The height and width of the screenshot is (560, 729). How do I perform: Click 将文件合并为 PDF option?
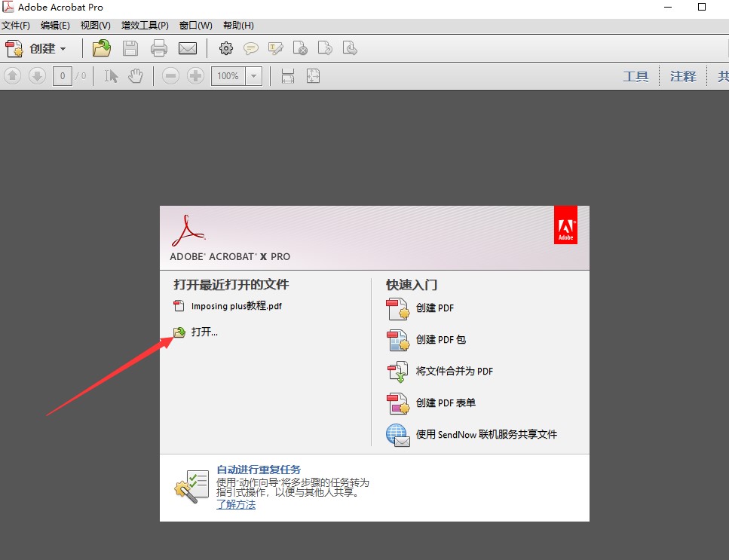(x=455, y=371)
